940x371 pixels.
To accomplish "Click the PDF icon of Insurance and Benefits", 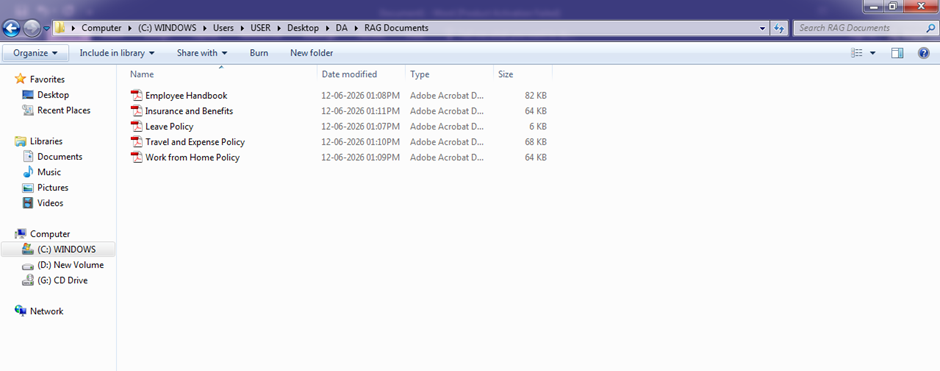I will pos(137,111).
